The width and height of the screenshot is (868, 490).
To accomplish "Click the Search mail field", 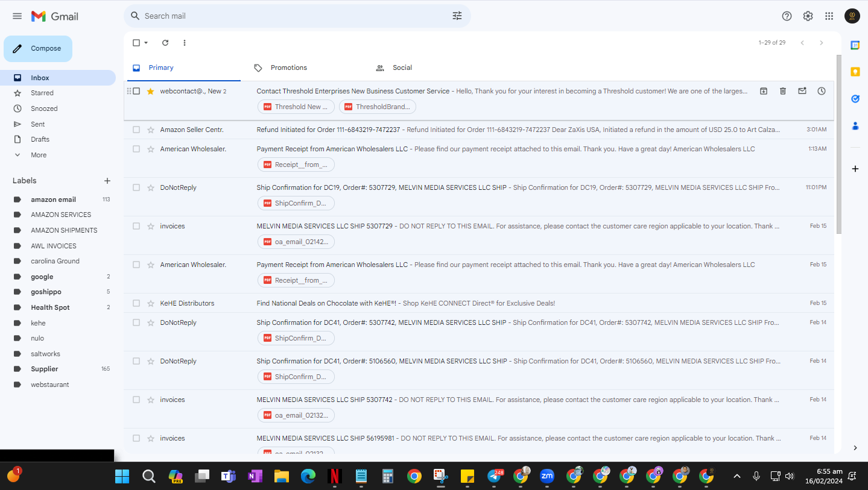I will (296, 16).
